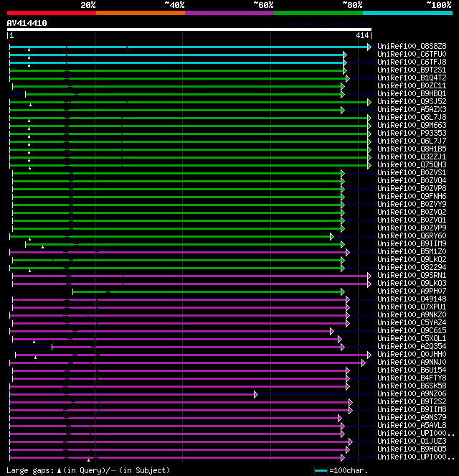459x476 pixels.
Task: Select the UniRef100_B5M1Z0 entry
Action: tap(412, 251)
